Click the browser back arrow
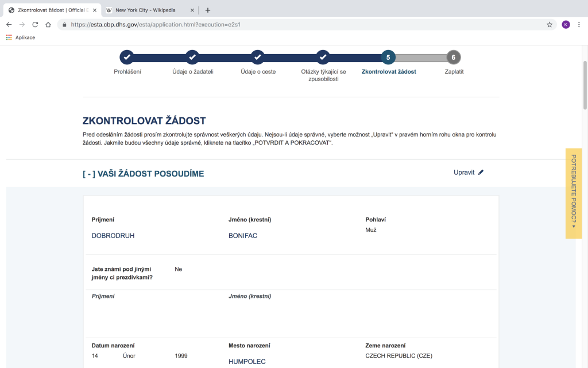The height and width of the screenshot is (368, 588). point(9,25)
